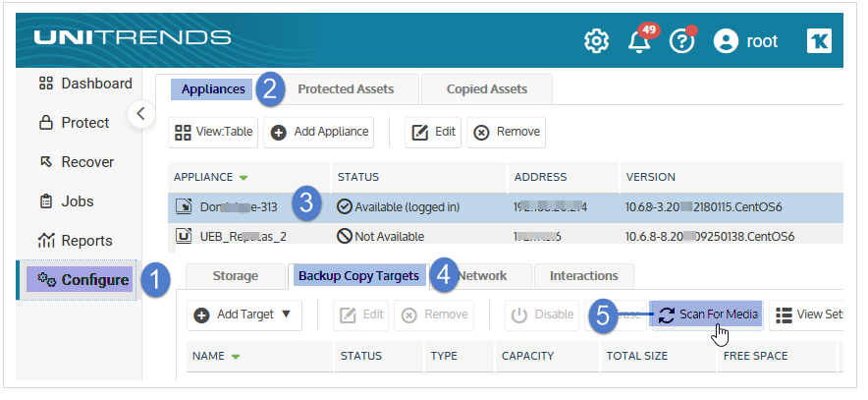
Task: Click the version cell ending 09250138.CentOS6
Action: click(710, 237)
